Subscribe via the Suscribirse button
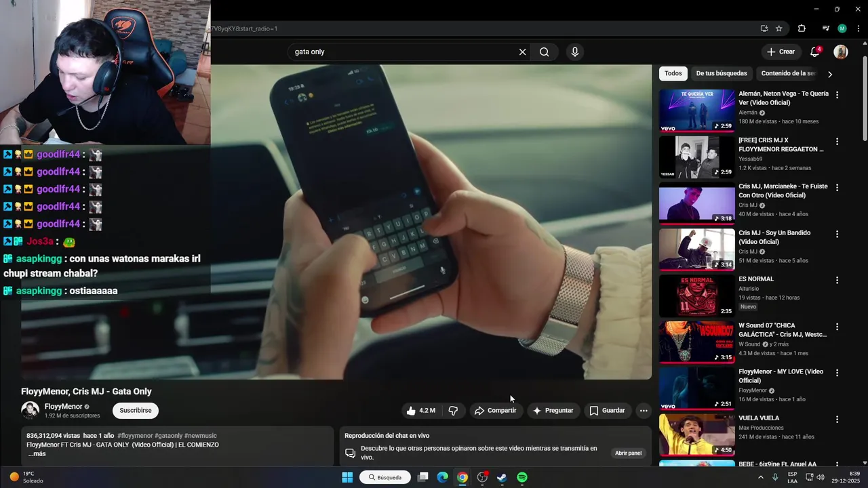Image resolution: width=868 pixels, height=488 pixels. coord(136,411)
